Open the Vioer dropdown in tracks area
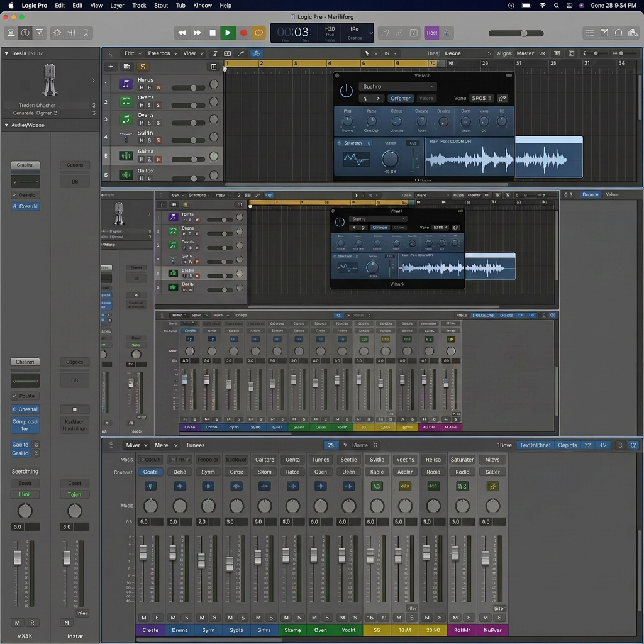The height and width of the screenshot is (644, 644). coord(193,53)
